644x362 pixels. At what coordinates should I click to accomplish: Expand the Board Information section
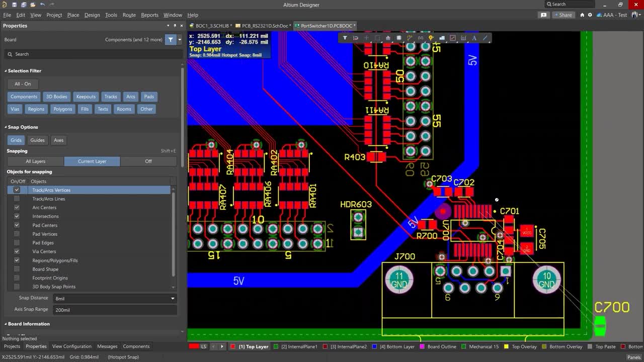click(x=28, y=324)
